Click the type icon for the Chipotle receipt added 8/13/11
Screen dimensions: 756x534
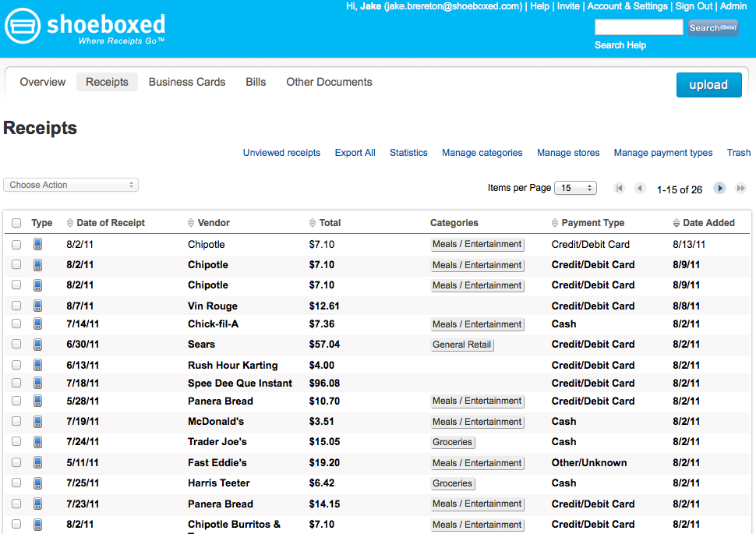[x=37, y=244]
